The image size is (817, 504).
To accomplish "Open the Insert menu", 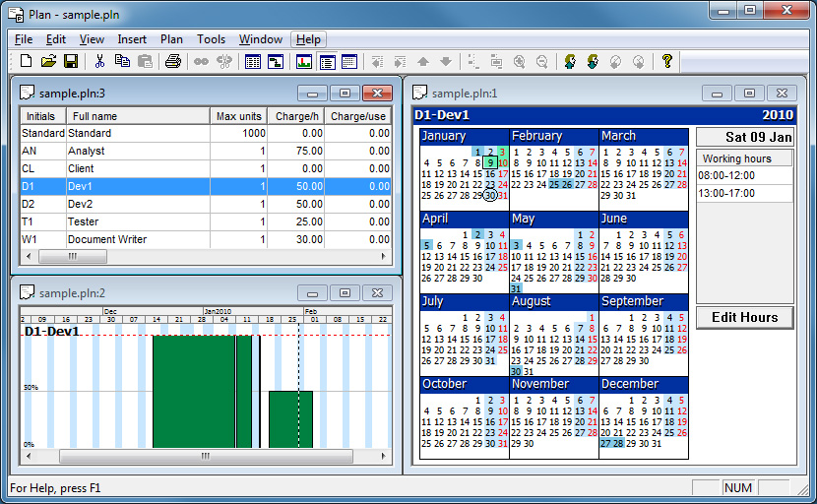I will (132, 39).
